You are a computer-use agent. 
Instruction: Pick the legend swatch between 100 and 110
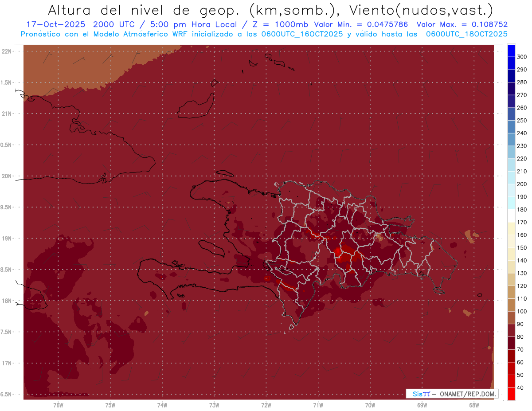click(511, 305)
